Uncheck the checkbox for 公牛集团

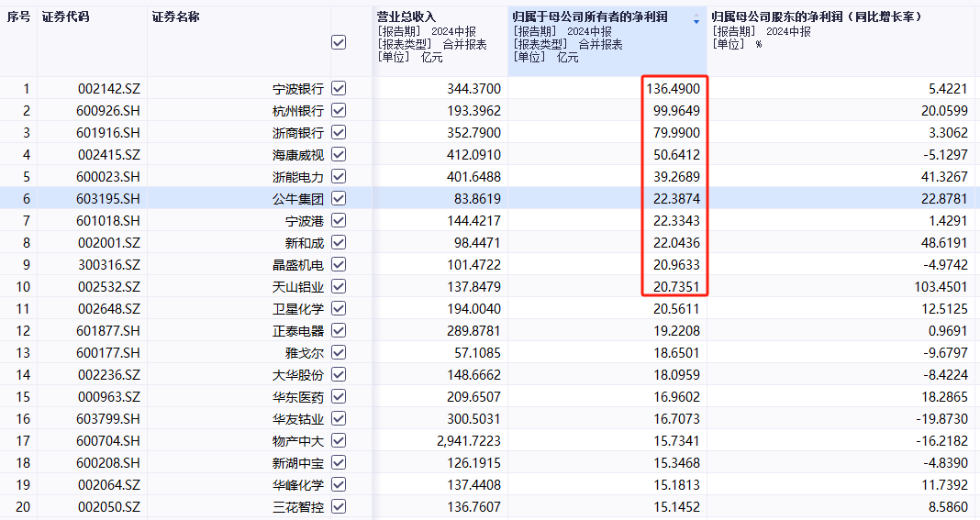(x=338, y=198)
